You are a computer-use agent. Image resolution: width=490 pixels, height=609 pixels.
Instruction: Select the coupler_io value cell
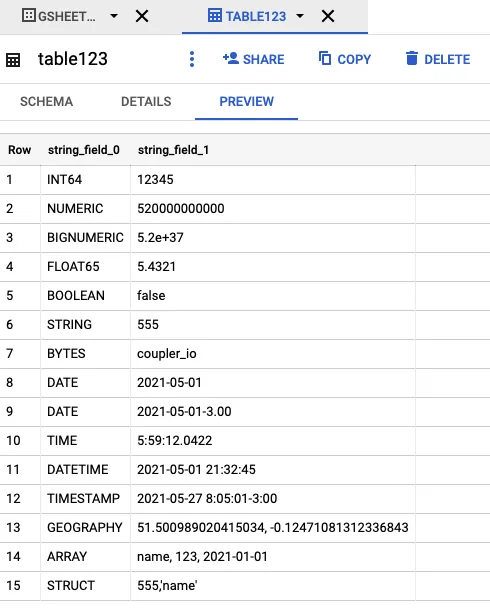(273, 354)
